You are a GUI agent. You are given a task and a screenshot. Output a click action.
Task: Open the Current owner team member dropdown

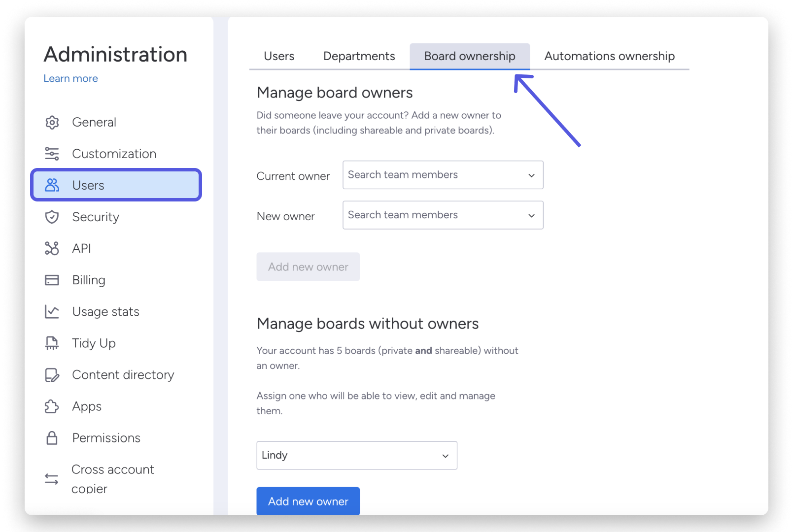coord(531,175)
